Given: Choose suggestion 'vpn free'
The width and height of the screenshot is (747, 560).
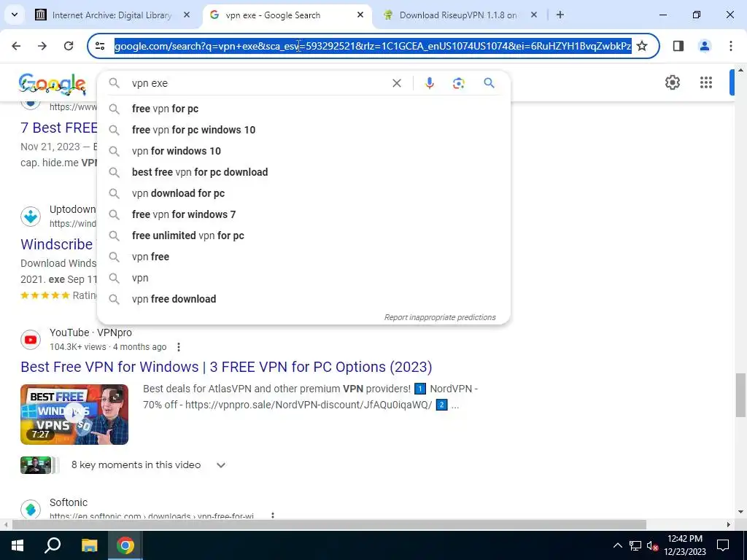Looking at the screenshot, I should 303,257.
